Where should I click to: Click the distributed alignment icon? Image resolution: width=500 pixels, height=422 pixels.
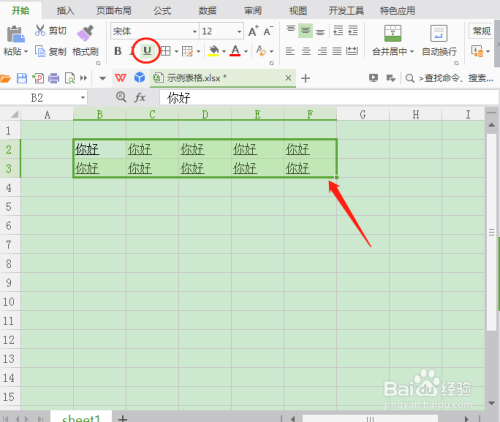click(x=352, y=51)
